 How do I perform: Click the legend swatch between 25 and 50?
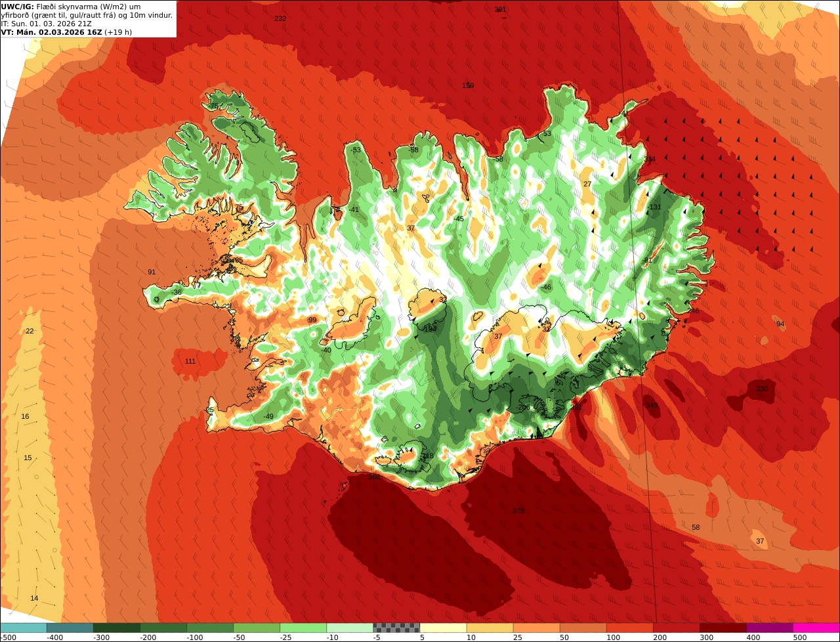536,628
